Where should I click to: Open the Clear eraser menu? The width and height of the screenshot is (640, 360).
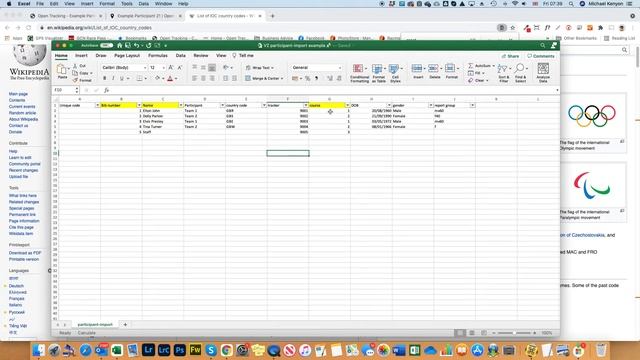click(x=478, y=80)
